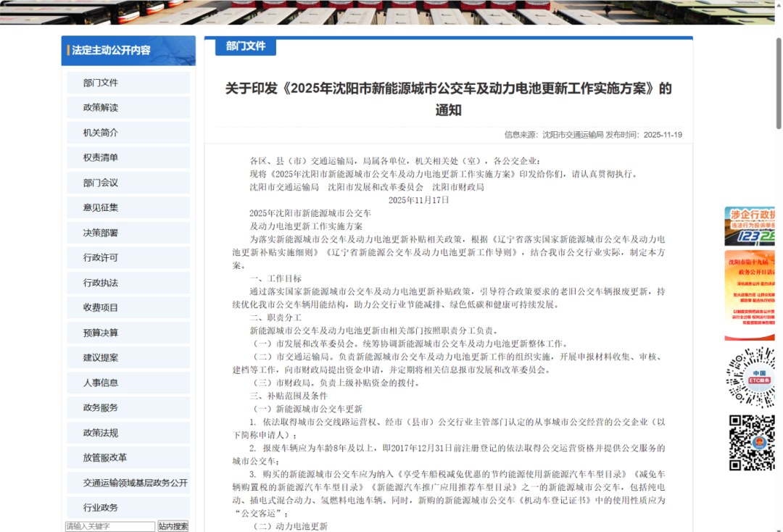783x532 pixels.
Task: Switch to the 部门文件 tab above the notice
Action: point(244,46)
